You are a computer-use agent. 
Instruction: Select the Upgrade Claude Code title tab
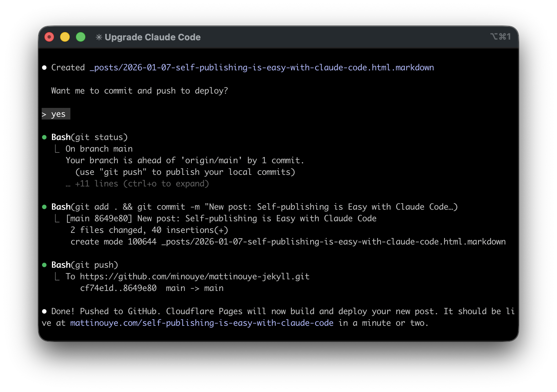coord(153,37)
